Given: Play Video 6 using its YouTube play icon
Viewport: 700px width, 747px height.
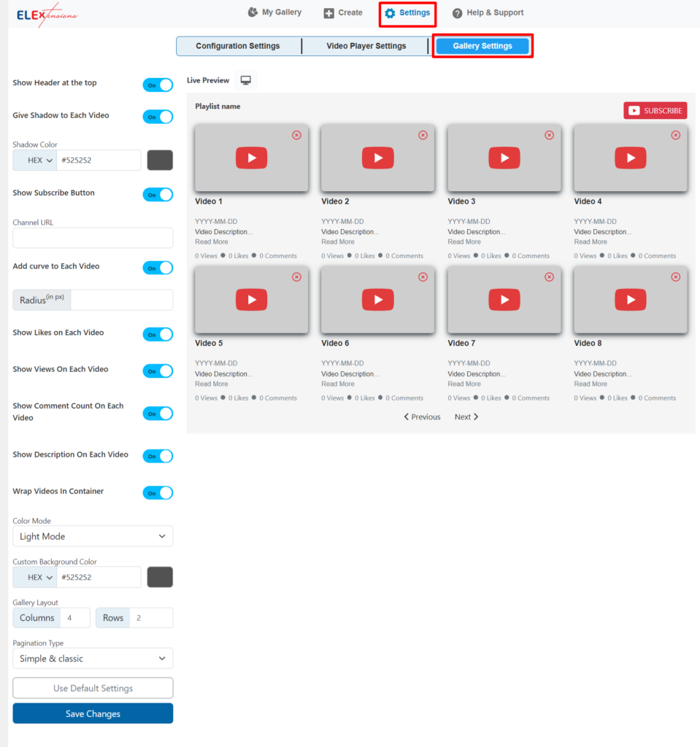Looking at the screenshot, I should pos(377,300).
